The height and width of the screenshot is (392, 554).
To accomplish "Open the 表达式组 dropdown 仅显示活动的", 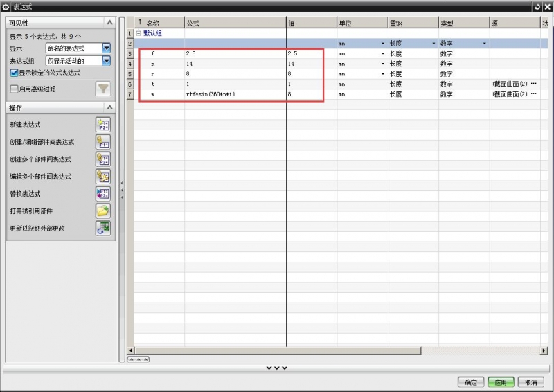I will (107, 61).
